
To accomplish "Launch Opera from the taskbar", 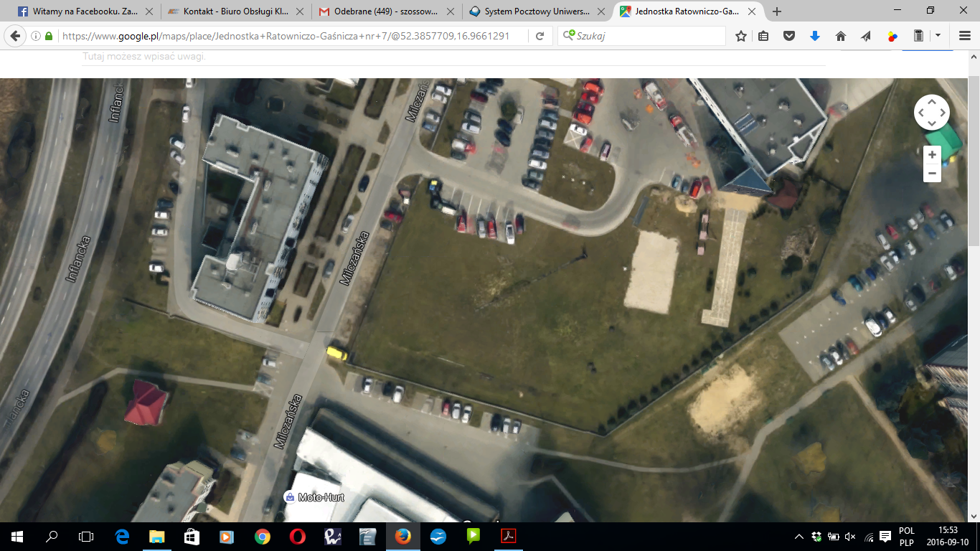I will point(297,537).
